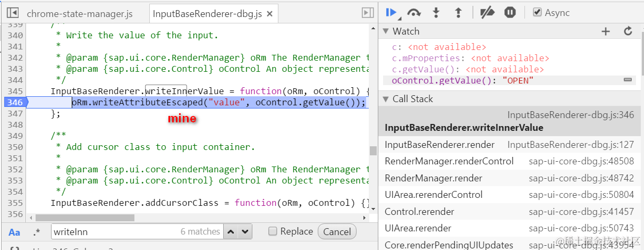This screenshot has height=250, width=644.
Task: Collapse the Watch section
Action: tap(386, 31)
